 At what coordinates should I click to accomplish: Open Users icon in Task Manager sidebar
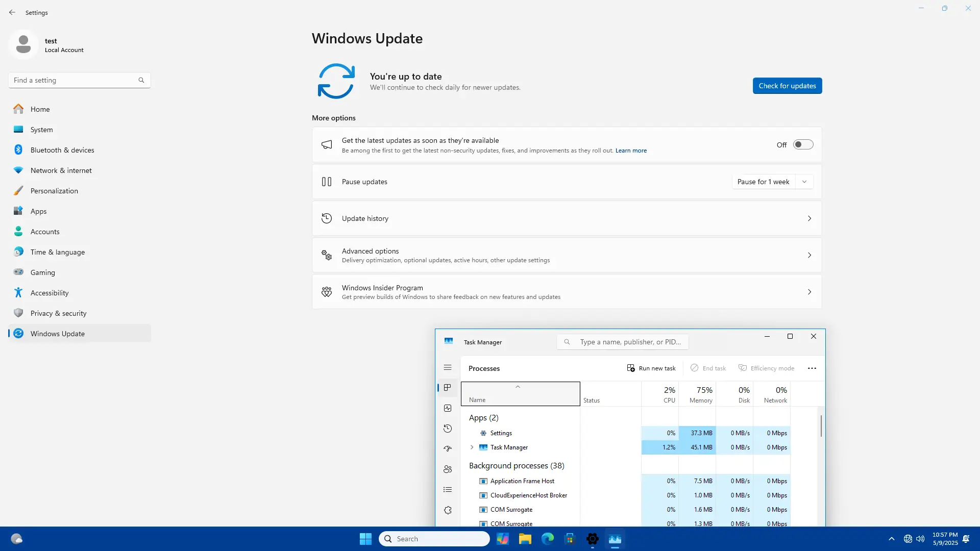click(x=448, y=469)
